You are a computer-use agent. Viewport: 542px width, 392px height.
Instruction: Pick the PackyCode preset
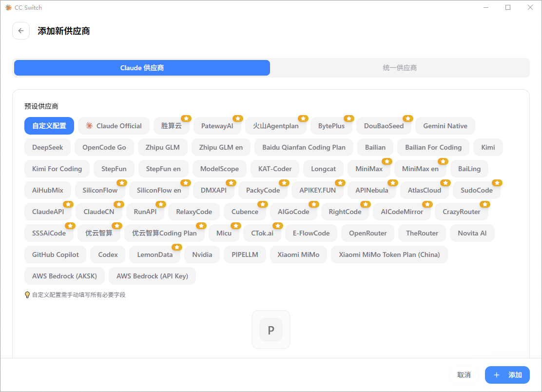click(x=263, y=190)
